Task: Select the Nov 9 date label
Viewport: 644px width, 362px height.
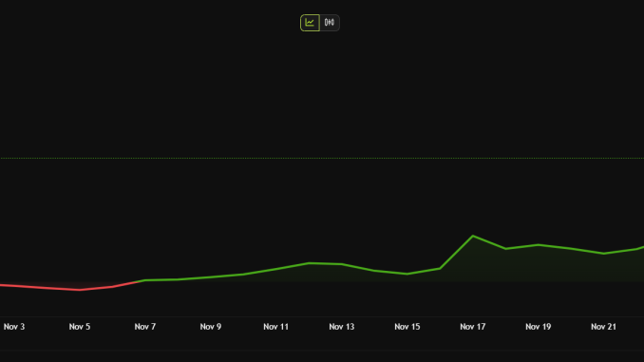Action: coord(210,327)
